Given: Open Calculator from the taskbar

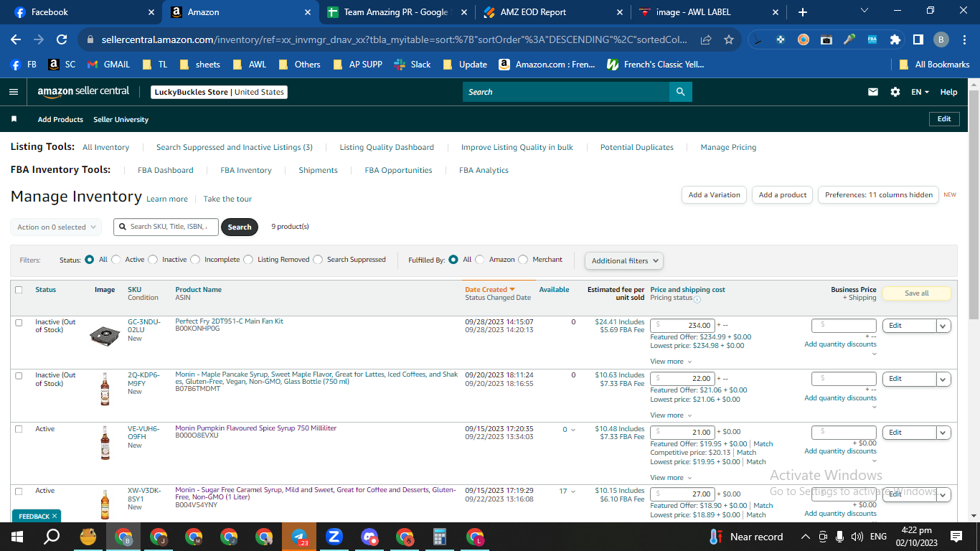Looking at the screenshot, I should tap(440, 537).
